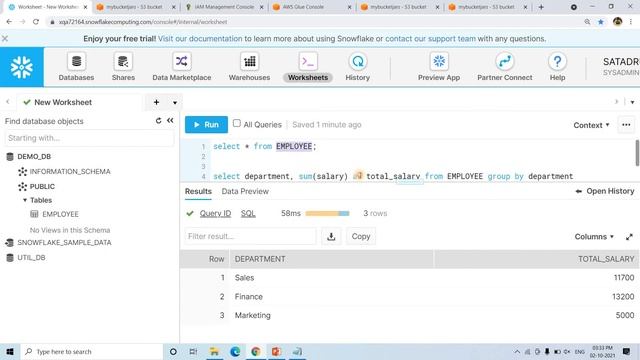640x360 pixels.
Task: Launch the Preview App
Action: coord(439,67)
